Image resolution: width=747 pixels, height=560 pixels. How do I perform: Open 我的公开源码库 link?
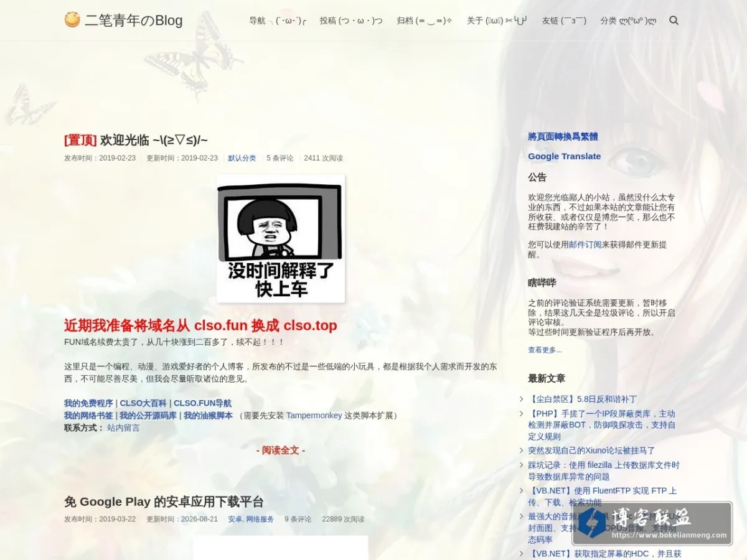coord(148,415)
